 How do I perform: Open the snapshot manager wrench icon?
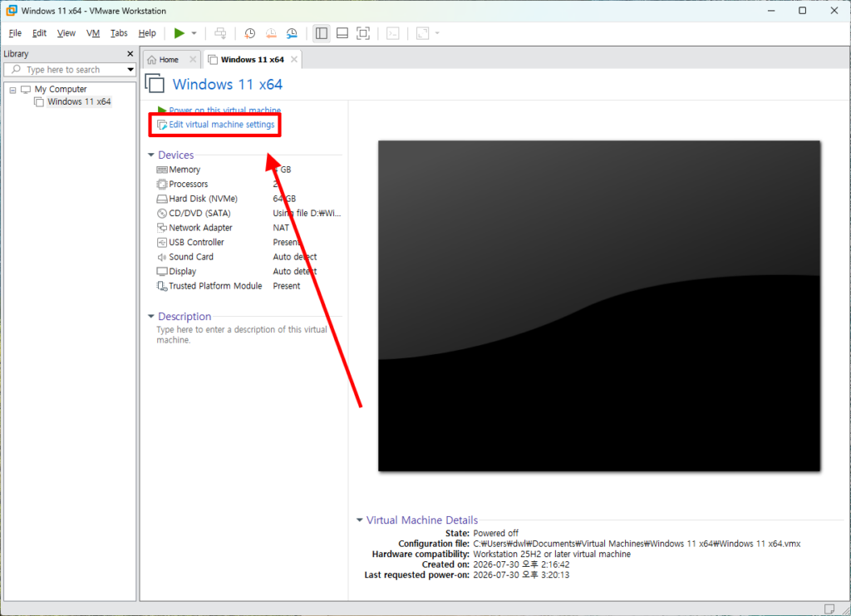tap(292, 33)
